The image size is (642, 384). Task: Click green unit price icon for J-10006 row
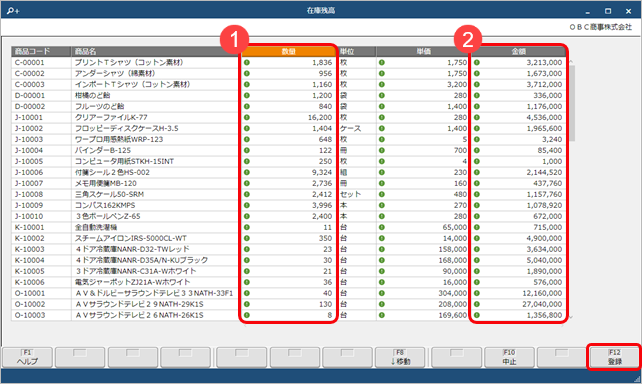[x=382, y=172]
